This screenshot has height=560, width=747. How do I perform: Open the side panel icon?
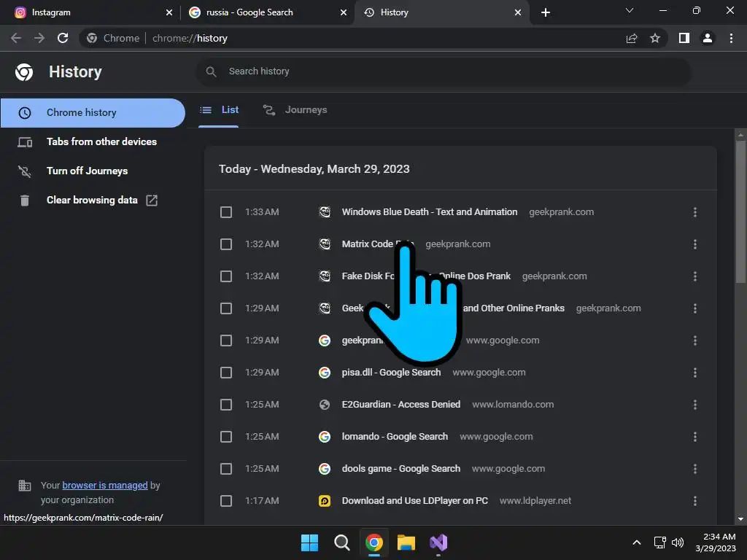click(684, 38)
